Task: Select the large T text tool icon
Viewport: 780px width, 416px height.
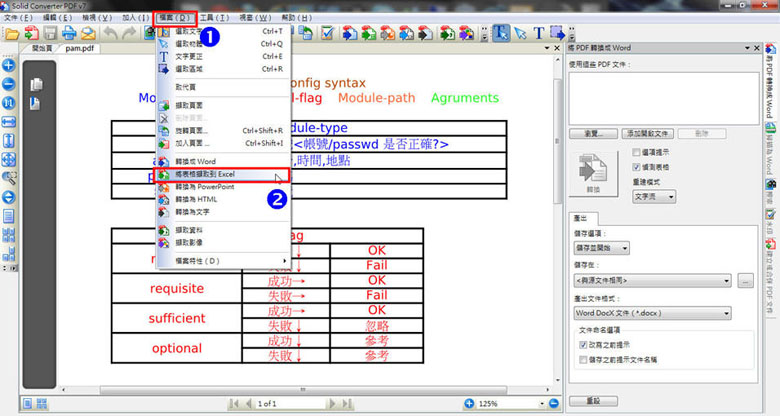Action: pyautogui.click(x=539, y=33)
